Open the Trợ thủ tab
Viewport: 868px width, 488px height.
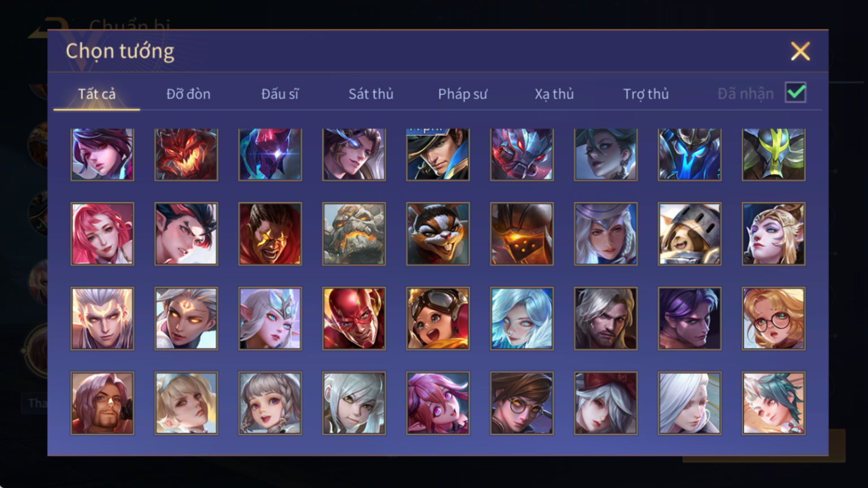pos(646,94)
